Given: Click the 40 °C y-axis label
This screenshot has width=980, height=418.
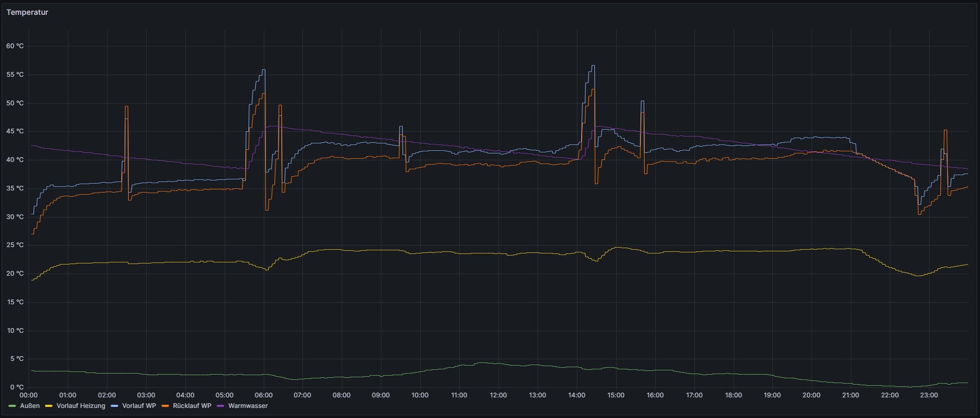Looking at the screenshot, I should pyautogui.click(x=15, y=160).
